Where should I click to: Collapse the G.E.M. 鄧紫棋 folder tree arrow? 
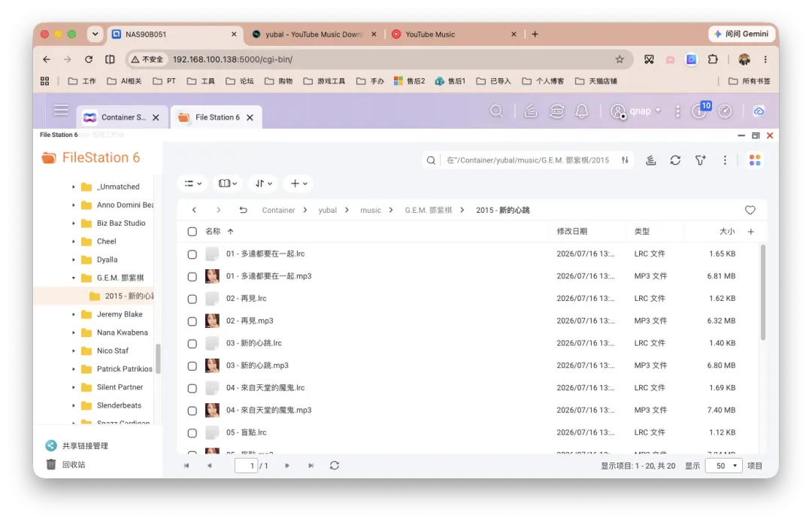[74, 278]
